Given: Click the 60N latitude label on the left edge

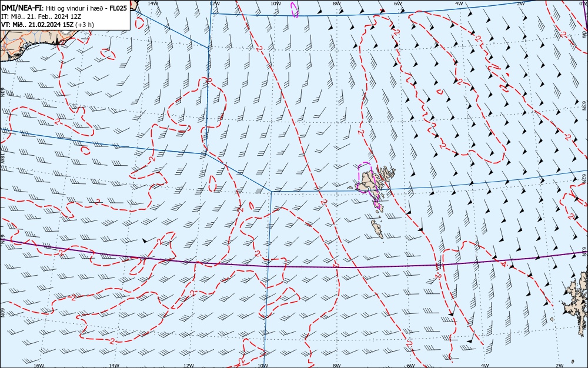Looking at the screenshot, I should click(x=2, y=313).
